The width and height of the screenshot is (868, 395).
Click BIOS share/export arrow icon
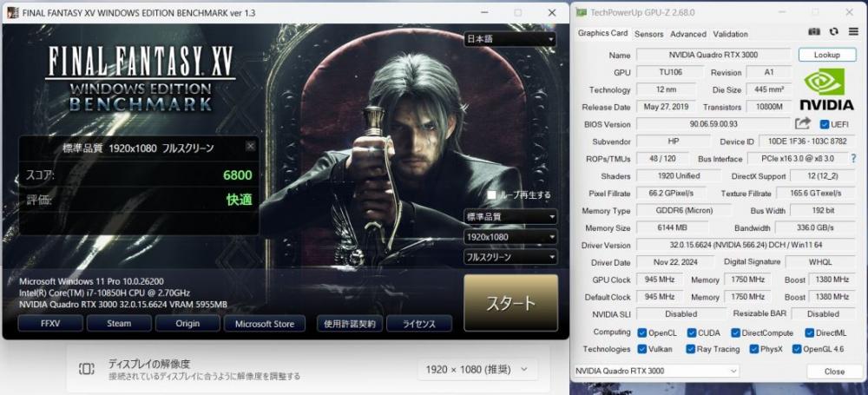coord(803,123)
